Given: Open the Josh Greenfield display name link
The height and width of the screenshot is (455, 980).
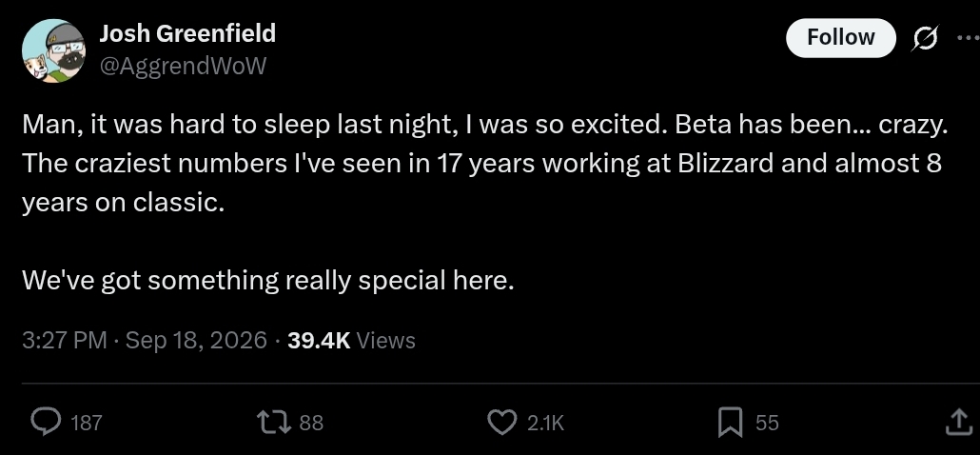Looking at the screenshot, I should (187, 33).
